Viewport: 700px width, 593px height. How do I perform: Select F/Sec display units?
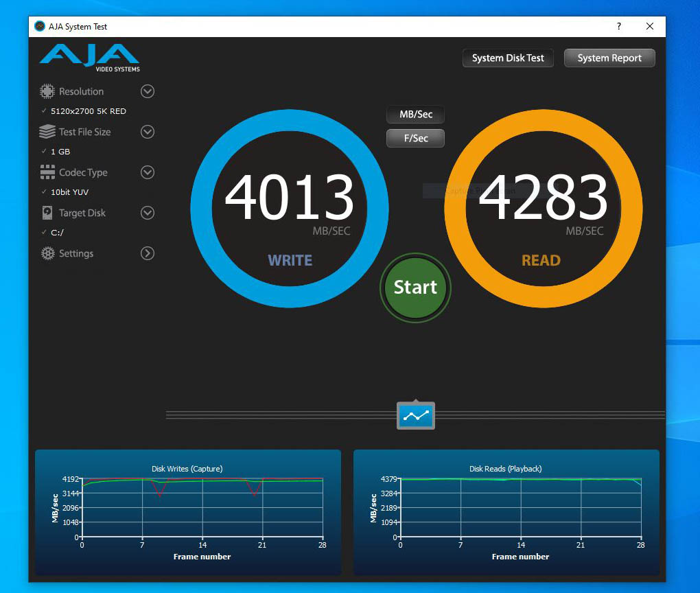tap(416, 138)
